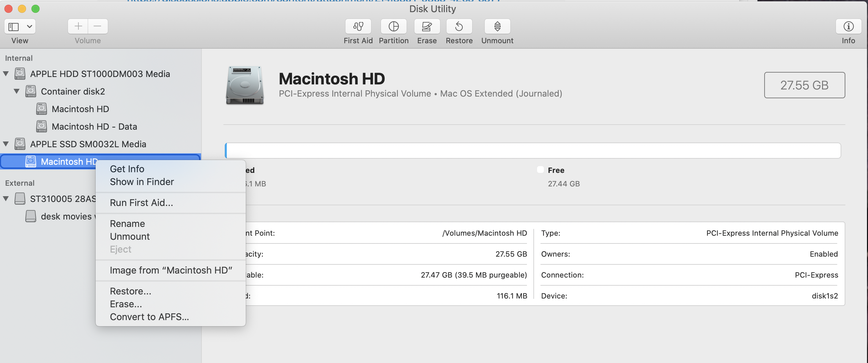Click the Macintosh HD - Data volume icon
The width and height of the screenshot is (868, 363).
[x=42, y=126]
